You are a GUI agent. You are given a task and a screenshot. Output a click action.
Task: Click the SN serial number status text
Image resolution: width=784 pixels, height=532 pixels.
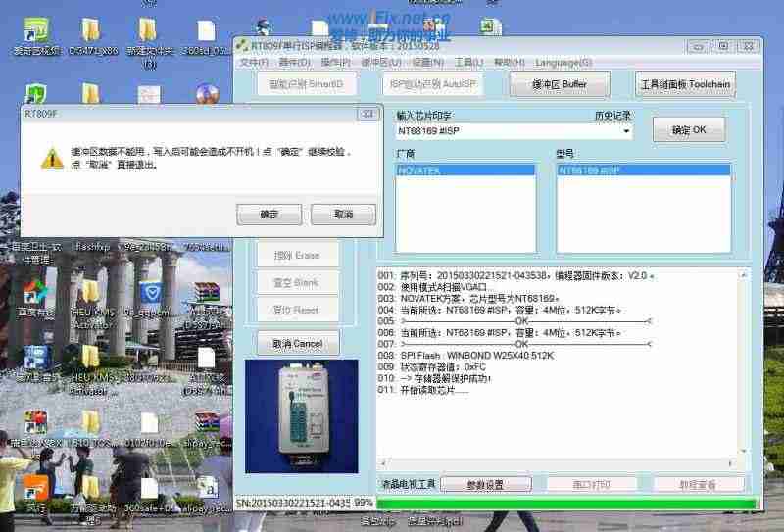click(x=292, y=502)
